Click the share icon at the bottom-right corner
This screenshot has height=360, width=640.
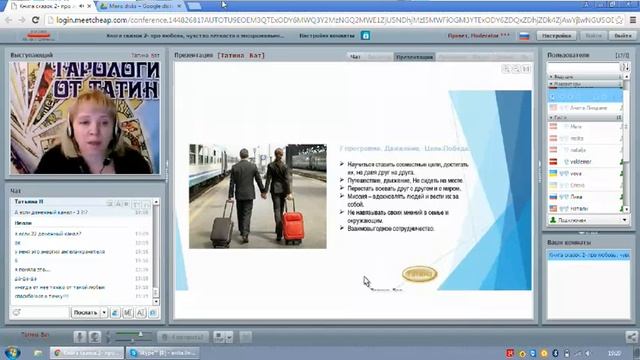[632, 337]
